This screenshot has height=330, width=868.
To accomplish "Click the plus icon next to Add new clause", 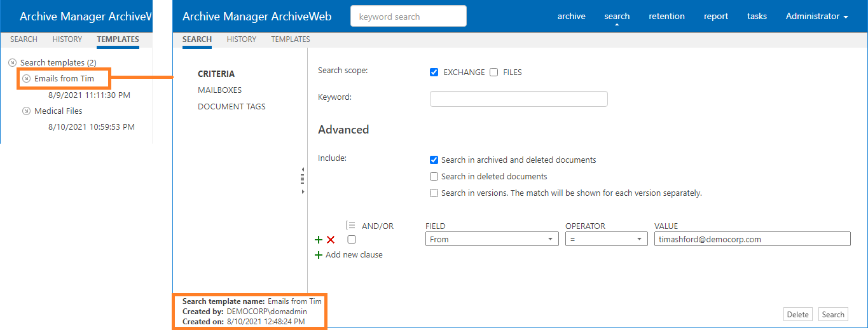I will point(319,255).
